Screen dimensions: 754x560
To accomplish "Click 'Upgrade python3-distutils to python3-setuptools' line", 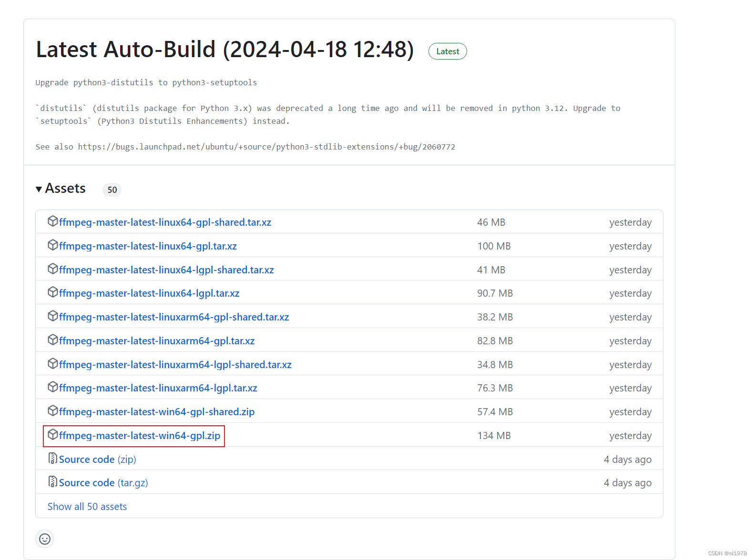I will [x=146, y=82].
